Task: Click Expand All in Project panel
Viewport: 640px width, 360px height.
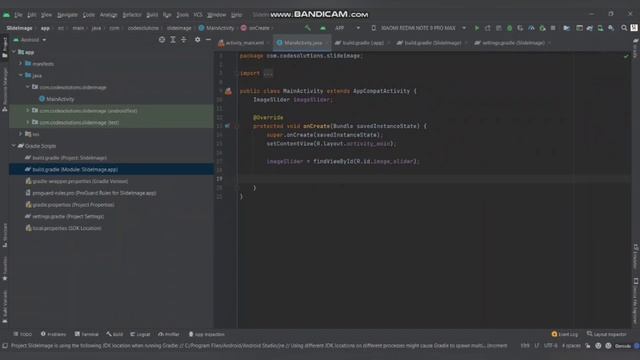Action: click(x=173, y=40)
